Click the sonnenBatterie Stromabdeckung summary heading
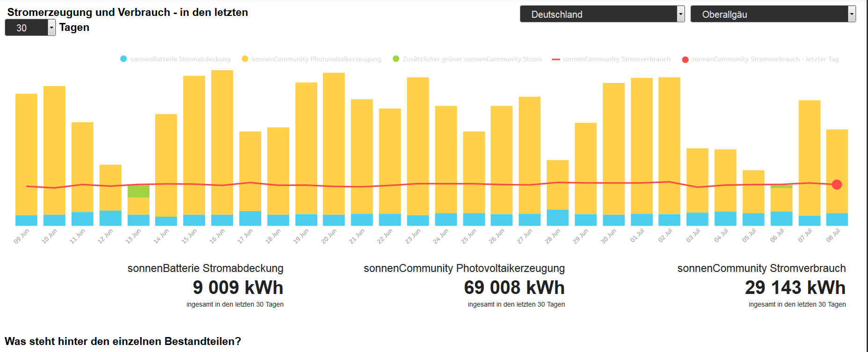The width and height of the screenshot is (868, 352). 206,268
